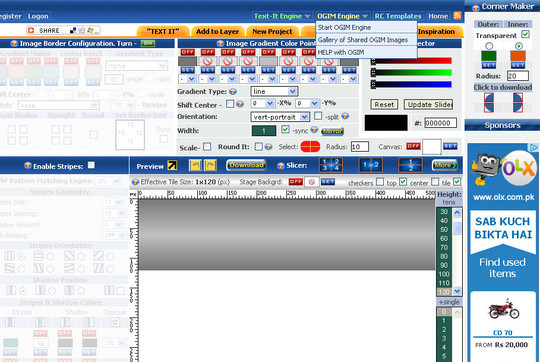Open the RC Templates menu

pyautogui.click(x=398, y=16)
